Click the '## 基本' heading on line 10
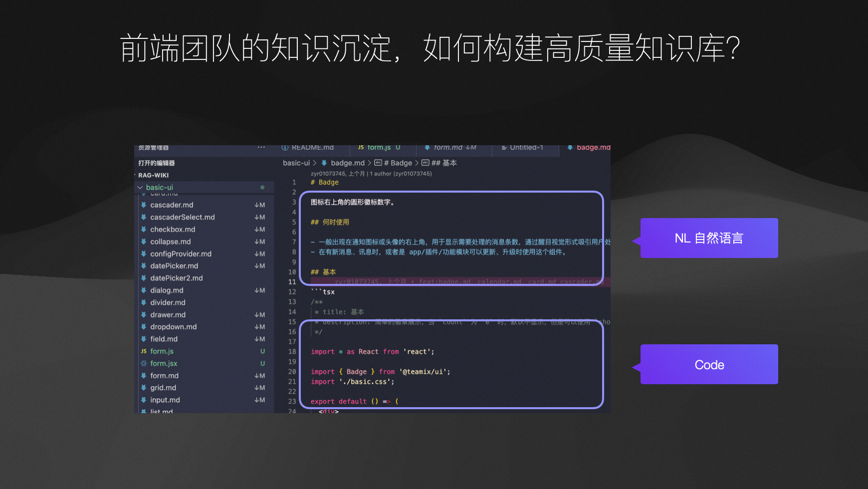Image resolution: width=868 pixels, height=489 pixels. (x=323, y=272)
